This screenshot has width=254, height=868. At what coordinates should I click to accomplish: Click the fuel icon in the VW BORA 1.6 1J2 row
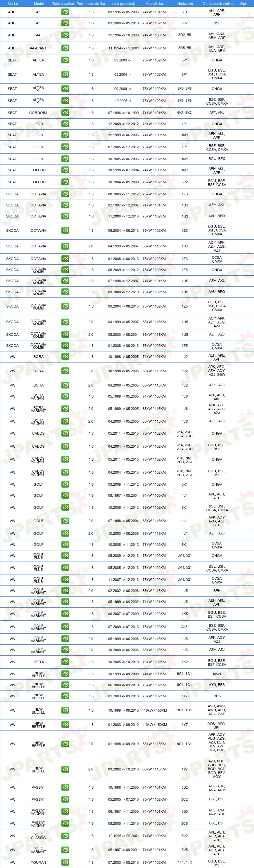coord(65,357)
